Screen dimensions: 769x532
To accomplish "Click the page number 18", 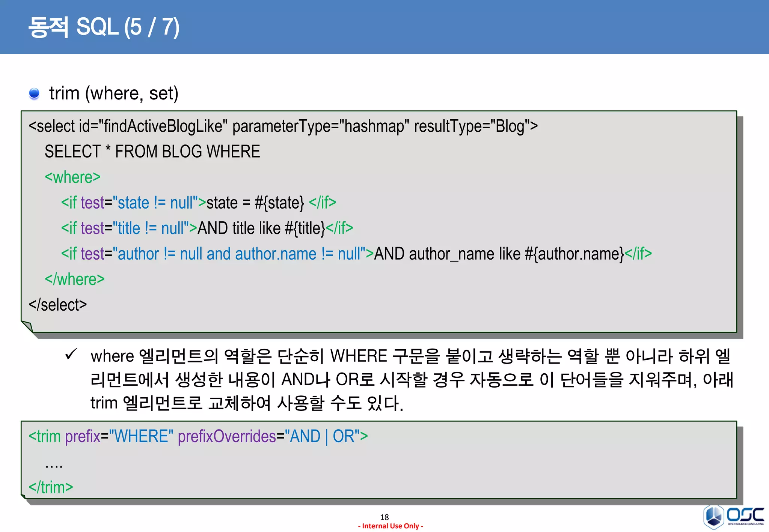I will pos(384,517).
